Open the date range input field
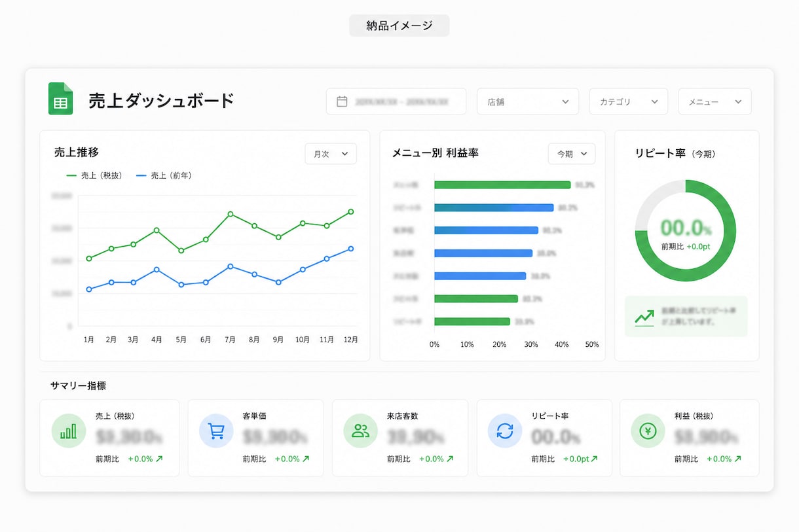This screenshot has width=799, height=532. point(396,101)
